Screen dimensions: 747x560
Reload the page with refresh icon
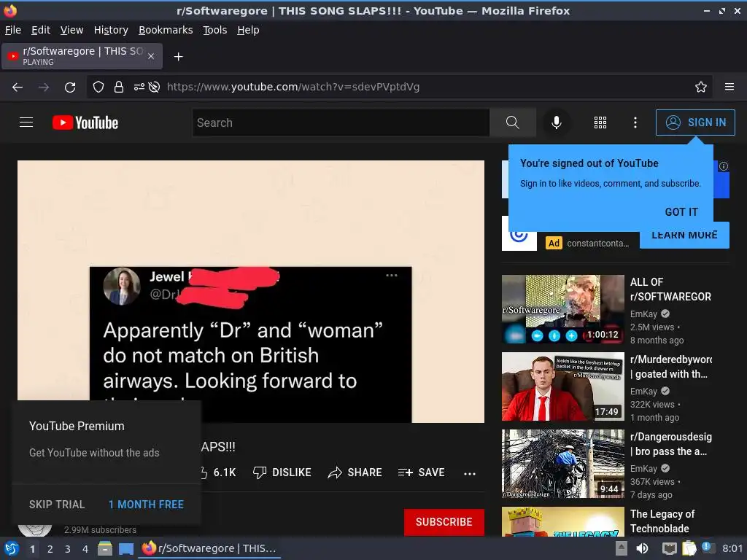tap(70, 87)
